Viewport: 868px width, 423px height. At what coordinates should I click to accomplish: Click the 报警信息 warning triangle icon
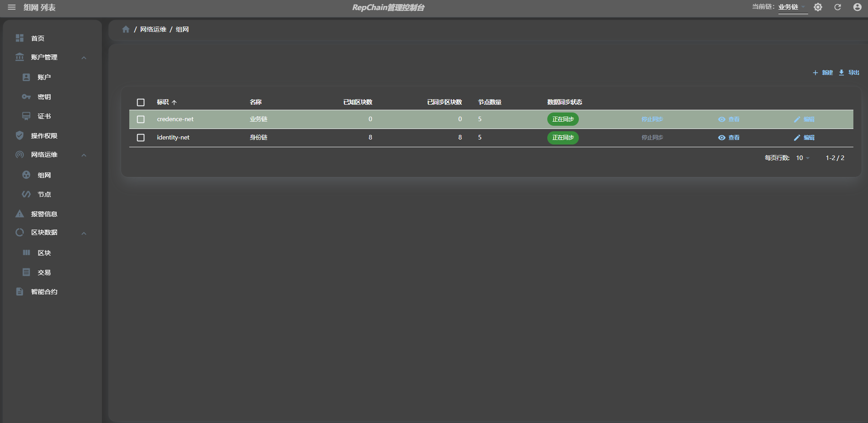point(20,214)
